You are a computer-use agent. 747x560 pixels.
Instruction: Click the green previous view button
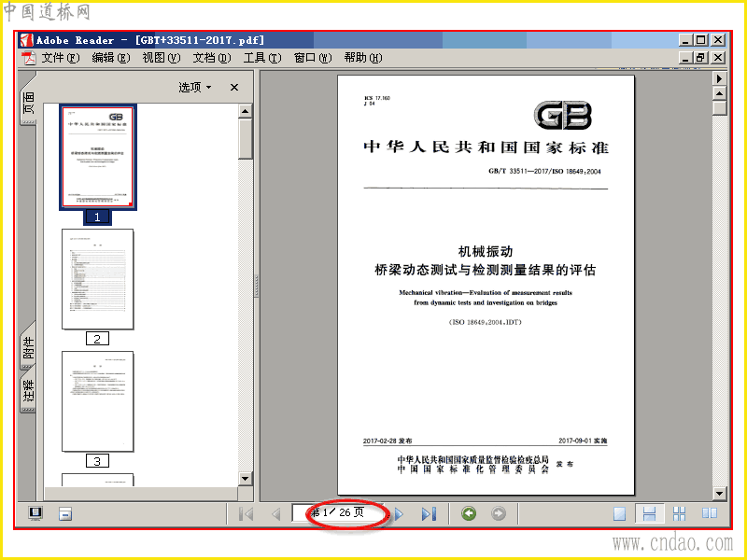click(x=469, y=513)
